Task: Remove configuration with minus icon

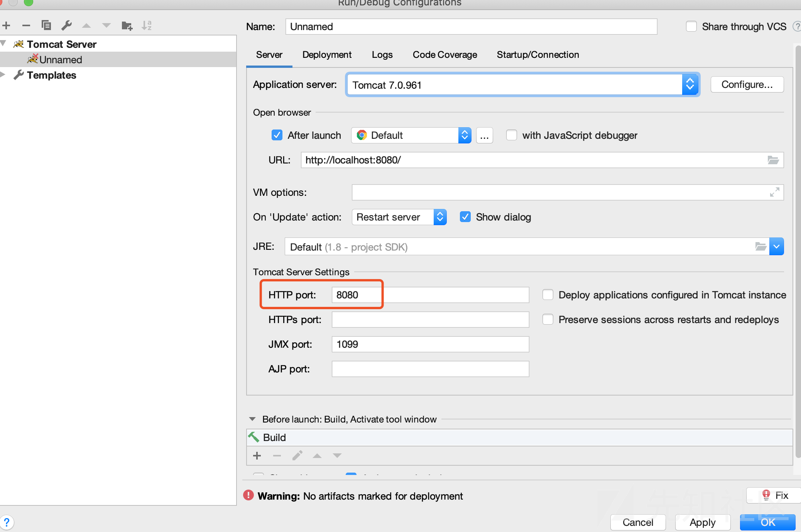Action: coord(26,26)
